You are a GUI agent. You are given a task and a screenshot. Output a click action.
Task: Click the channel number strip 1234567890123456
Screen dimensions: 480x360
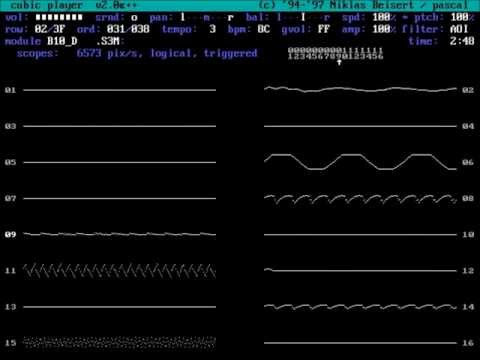coord(335,54)
